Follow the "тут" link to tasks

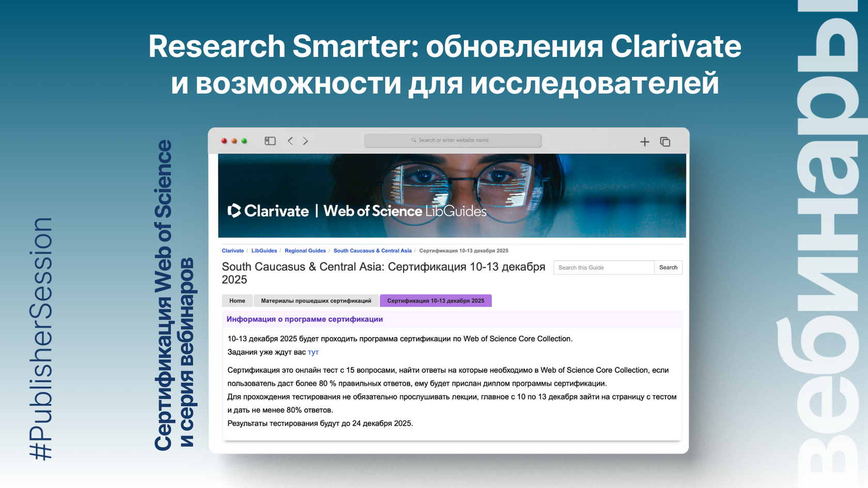tap(313, 352)
